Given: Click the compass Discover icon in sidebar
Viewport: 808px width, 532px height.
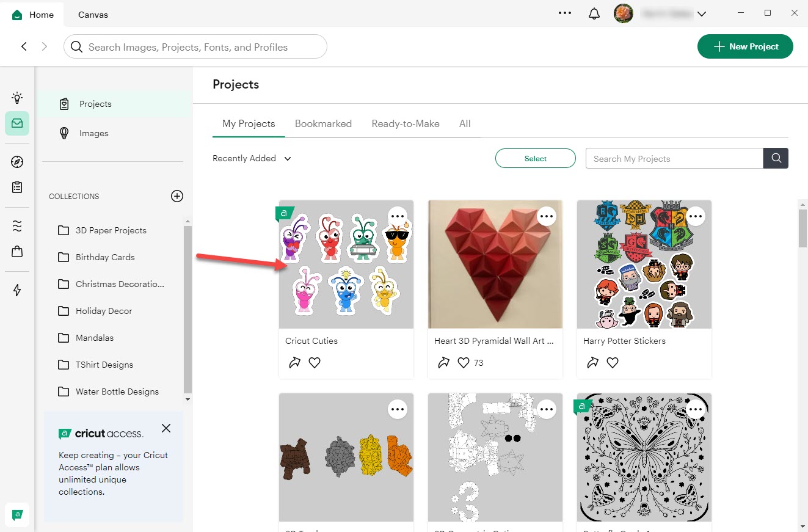Looking at the screenshot, I should (x=17, y=162).
